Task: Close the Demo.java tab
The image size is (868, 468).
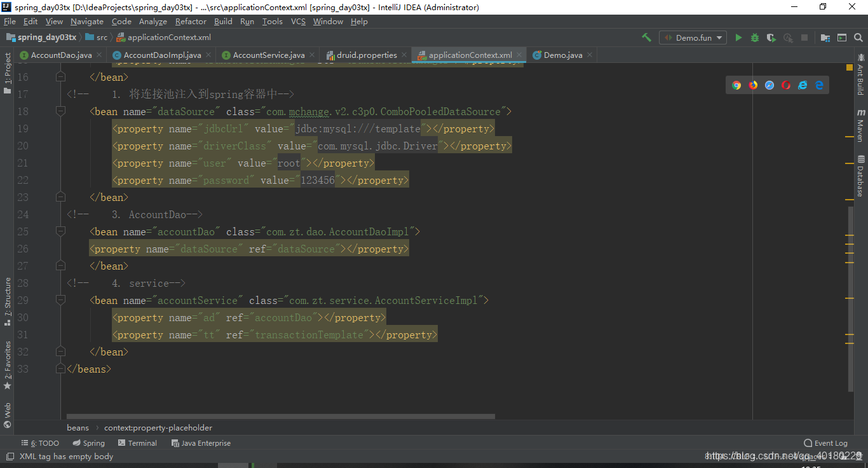Action: 590,55
